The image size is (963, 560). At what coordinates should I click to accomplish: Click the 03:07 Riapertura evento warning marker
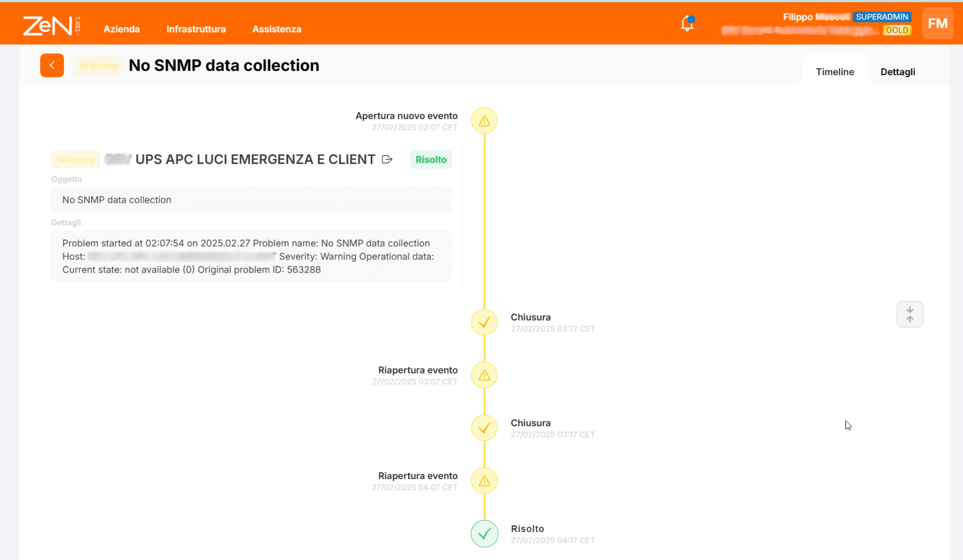click(484, 375)
